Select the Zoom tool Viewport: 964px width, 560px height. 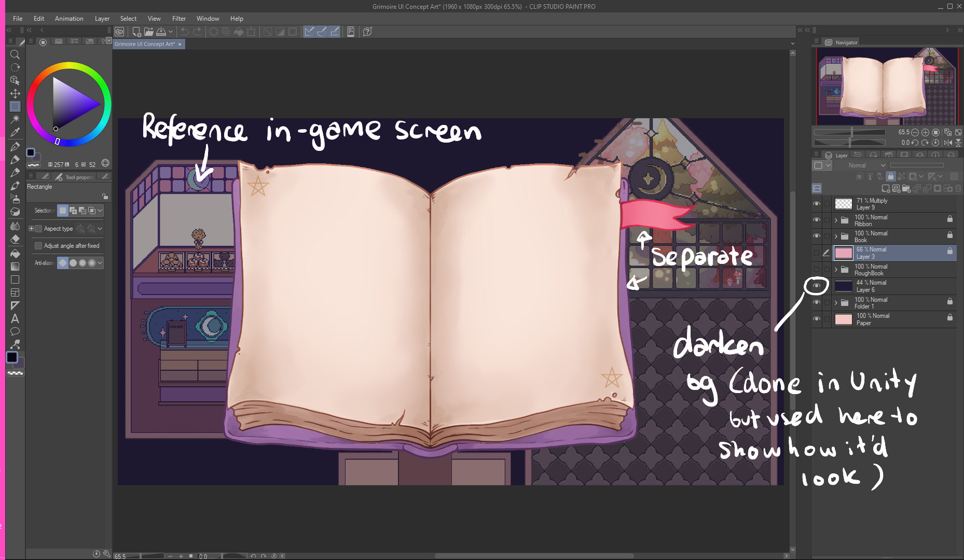tap(15, 53)
